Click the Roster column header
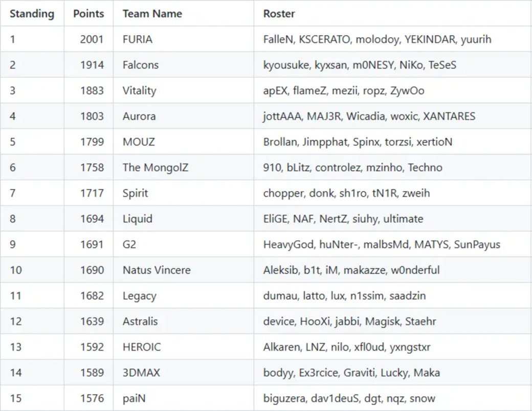The image size is (532, 411). coord(279,14)
